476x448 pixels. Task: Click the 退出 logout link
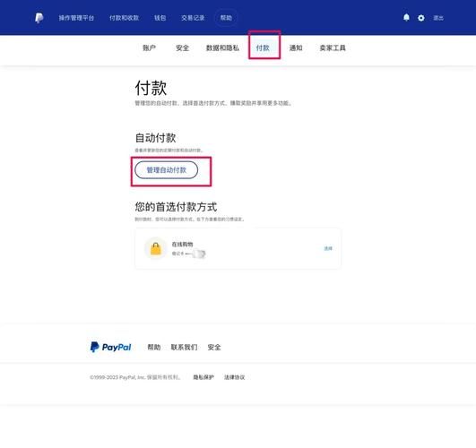coord(438,18)
